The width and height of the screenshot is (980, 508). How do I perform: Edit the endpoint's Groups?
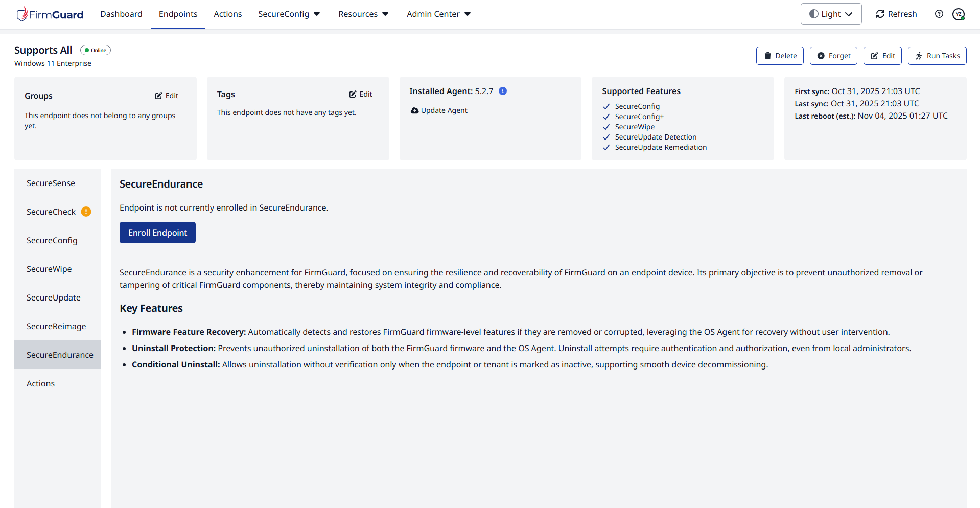167,96
